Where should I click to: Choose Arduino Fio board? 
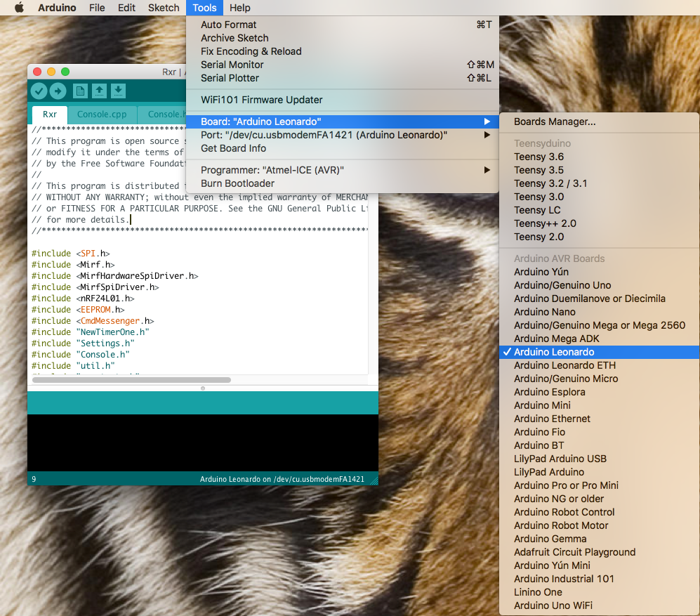[600, 432]
